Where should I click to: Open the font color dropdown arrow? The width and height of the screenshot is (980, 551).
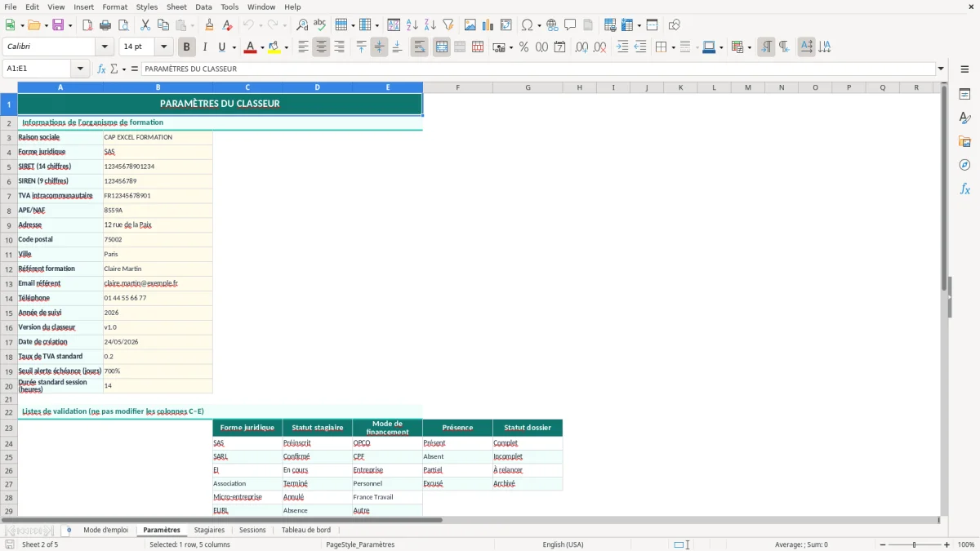[x=261, y=47]
